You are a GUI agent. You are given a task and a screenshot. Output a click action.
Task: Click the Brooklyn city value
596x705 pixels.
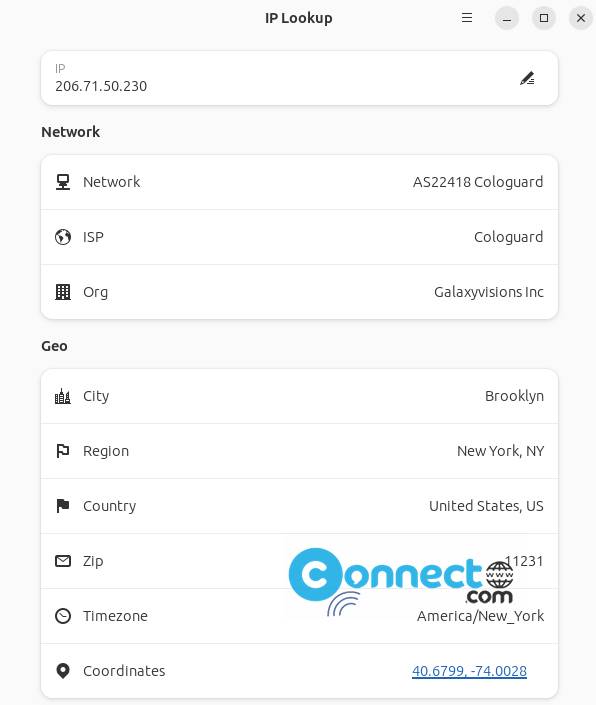(x=514, y=396)
